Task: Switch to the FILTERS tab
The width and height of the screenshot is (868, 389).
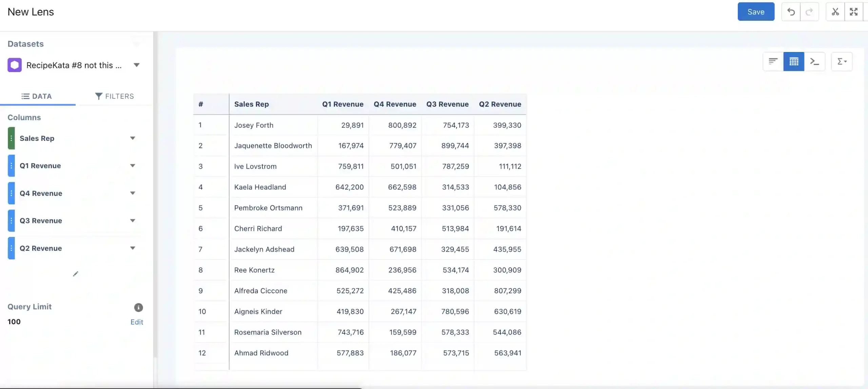Action: pos(114,96)
